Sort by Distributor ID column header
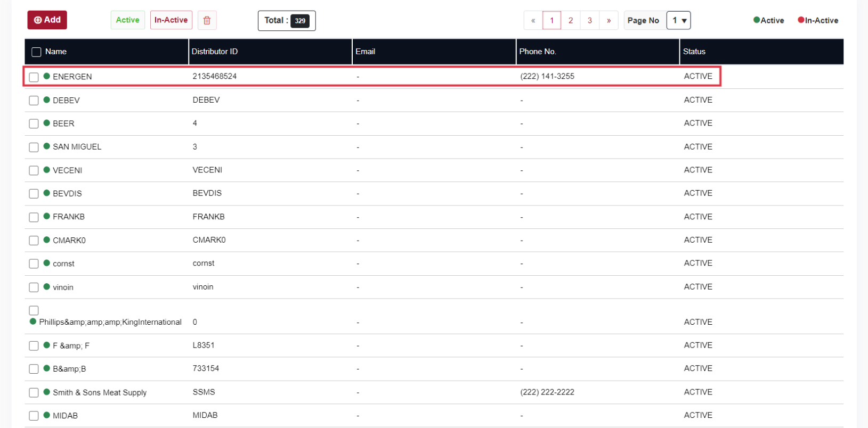Image resolution: width=868 pixels, height=428 pixels. pos(215,52)
